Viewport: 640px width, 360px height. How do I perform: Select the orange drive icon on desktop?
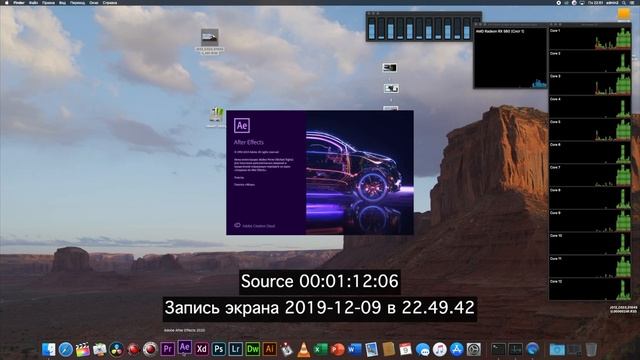click(x=624, y=14)
